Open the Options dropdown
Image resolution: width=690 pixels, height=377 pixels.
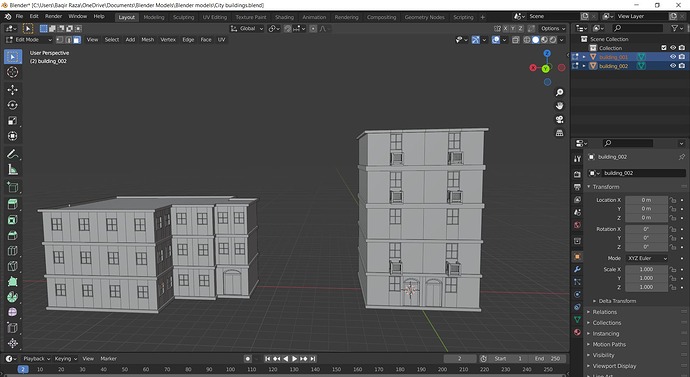point(553,29)
